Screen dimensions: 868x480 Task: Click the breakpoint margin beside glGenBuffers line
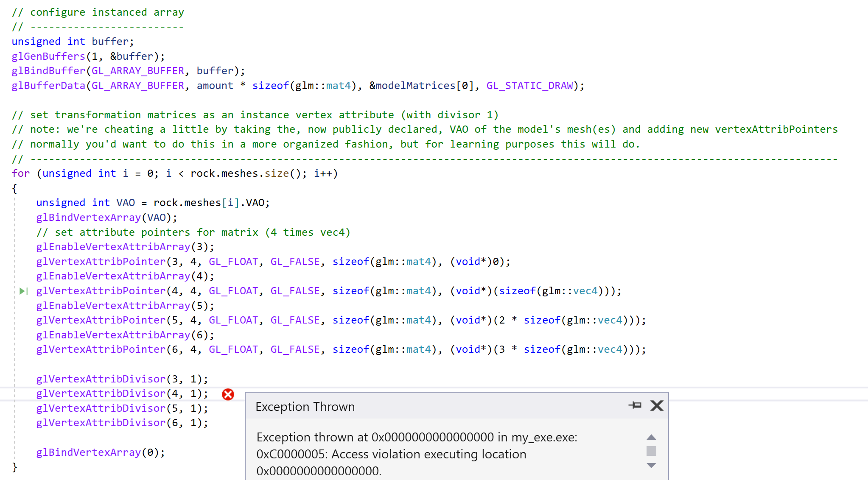[x=6, y=56]
